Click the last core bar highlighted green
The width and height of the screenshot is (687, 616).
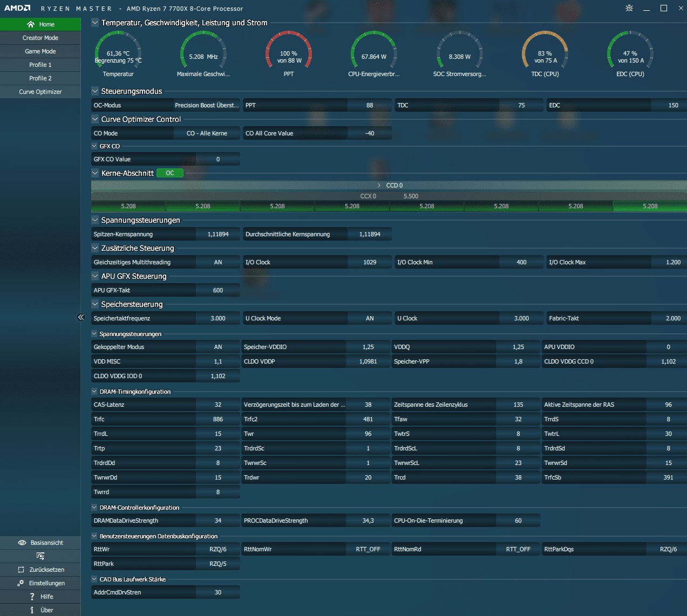(650, 206)
